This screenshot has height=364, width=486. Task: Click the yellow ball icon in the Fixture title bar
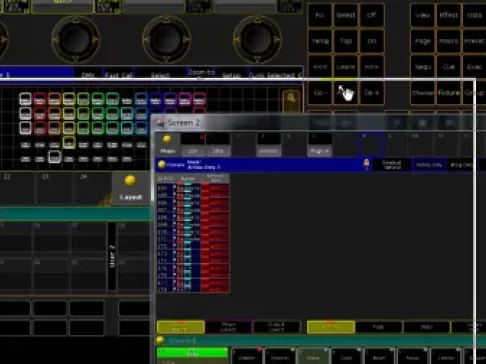[x=162, y=164]
